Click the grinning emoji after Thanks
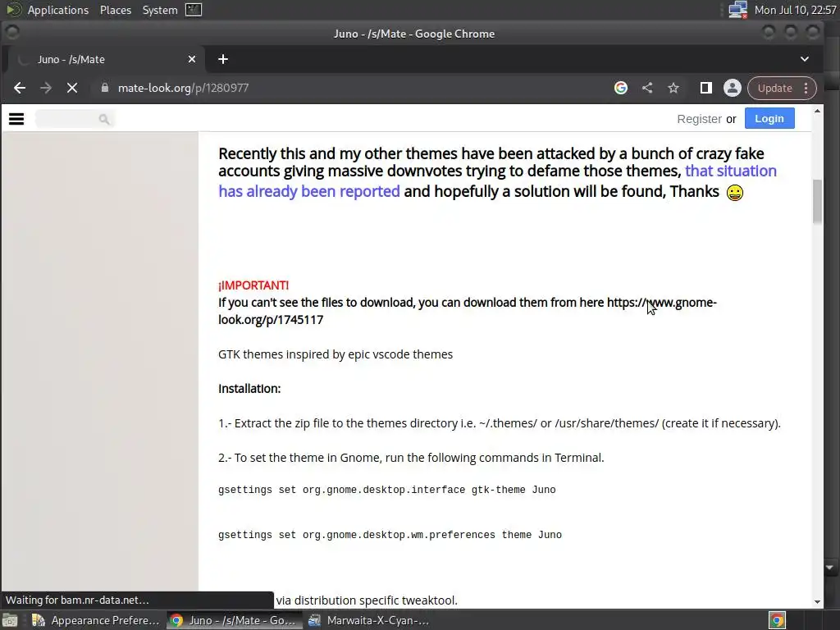This screenshot has height=630, width=840. pos(735,192)
